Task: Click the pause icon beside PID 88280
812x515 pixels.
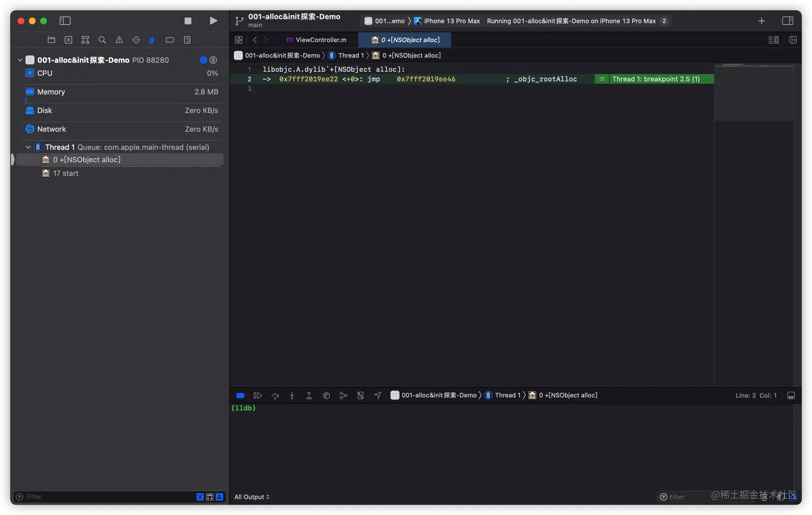Action: pyautogui.click(x=213, y=60)
